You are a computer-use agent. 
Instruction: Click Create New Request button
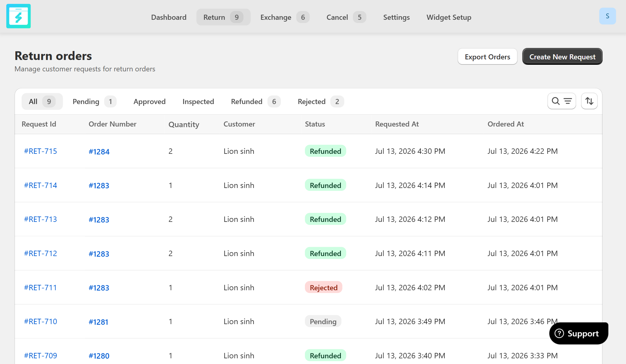(x=562, y=57)
